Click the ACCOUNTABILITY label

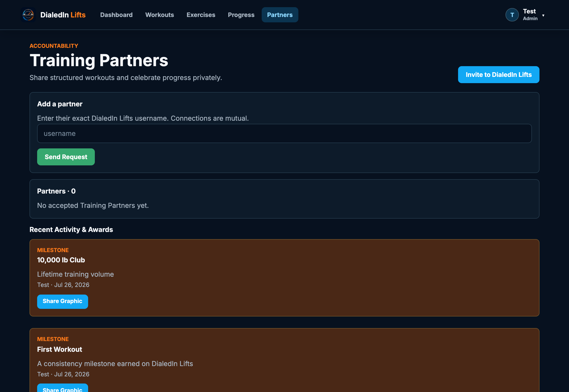pos(54,46)
